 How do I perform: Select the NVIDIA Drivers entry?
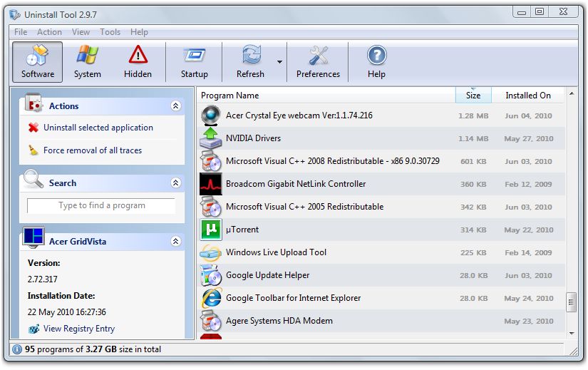pyautogui.click(x=381, y=138)
